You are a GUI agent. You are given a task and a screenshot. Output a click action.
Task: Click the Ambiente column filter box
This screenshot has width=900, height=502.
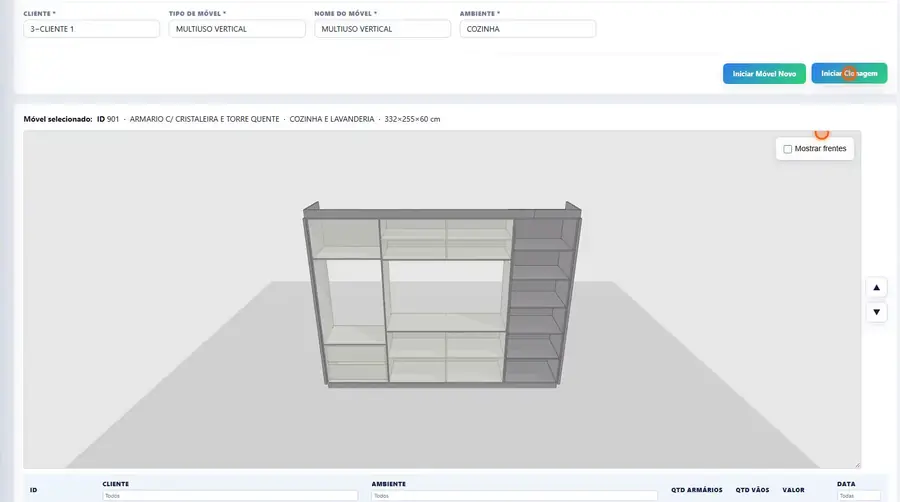coord(514,496)
